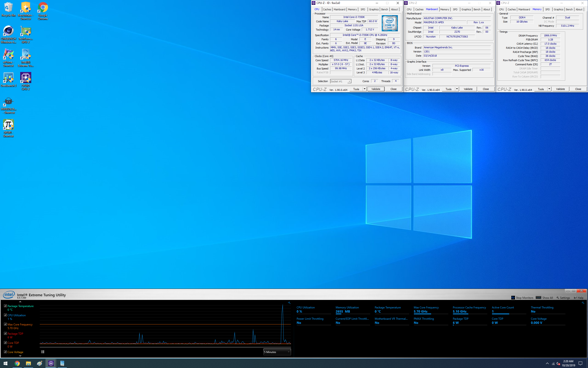Uncheck CPU Utilization monitor

click(5, 315)
